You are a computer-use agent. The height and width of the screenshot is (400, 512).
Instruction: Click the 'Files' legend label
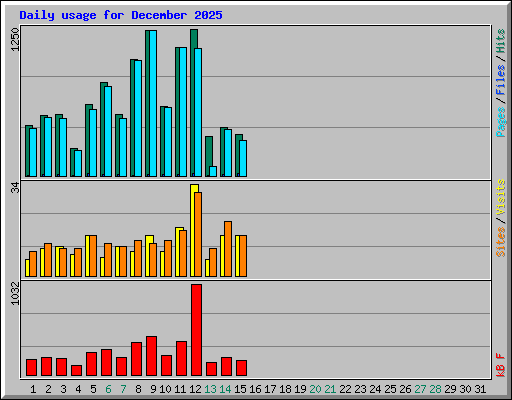500,80
